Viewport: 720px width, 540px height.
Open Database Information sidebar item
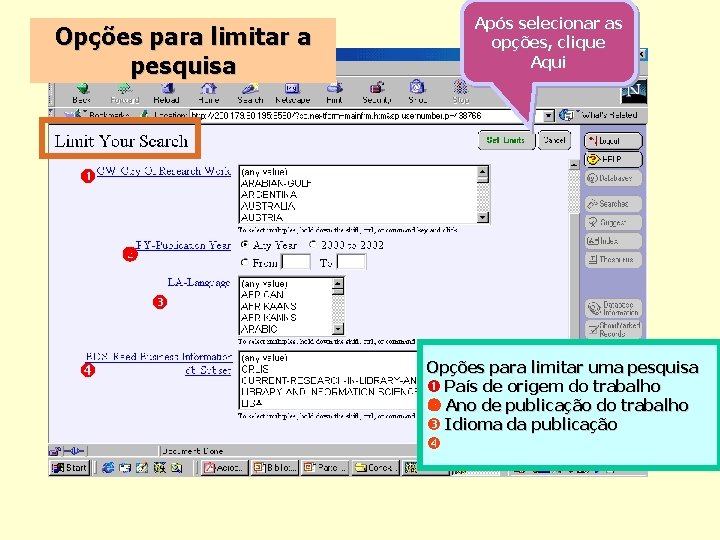(x=613, y=308)
